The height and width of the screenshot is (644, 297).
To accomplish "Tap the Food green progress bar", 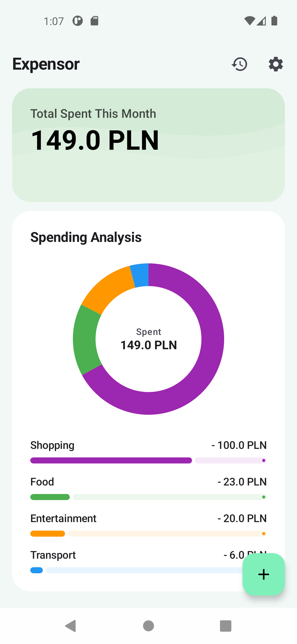I will 50,497.
